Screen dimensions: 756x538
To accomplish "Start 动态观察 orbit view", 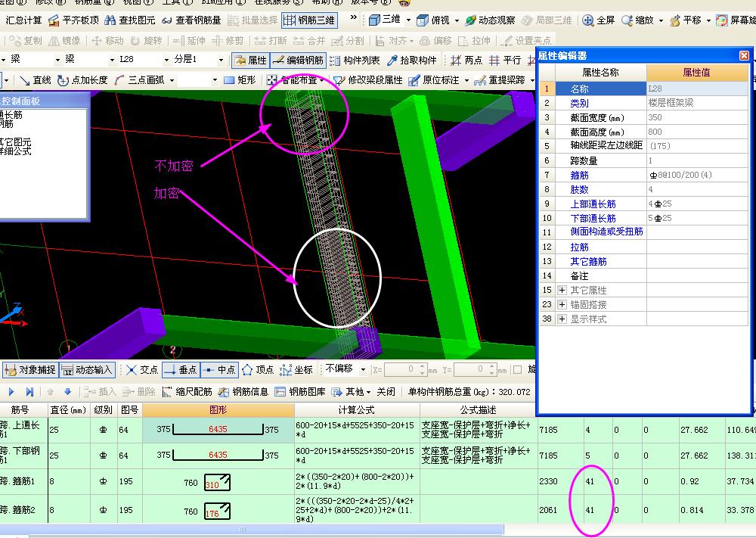I will pos(490,20).
